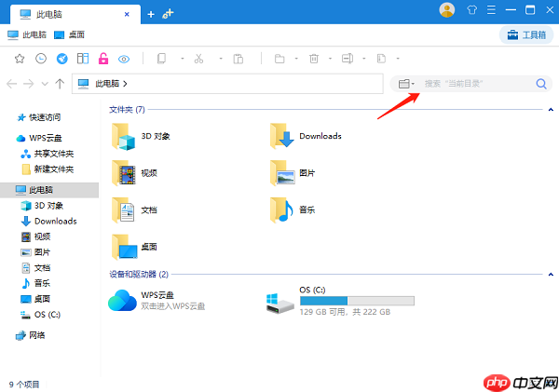Click the 此电脑 bookmark in bookmarks bar
The width and height of the screenshot is (559, 392).
(27, 34)
